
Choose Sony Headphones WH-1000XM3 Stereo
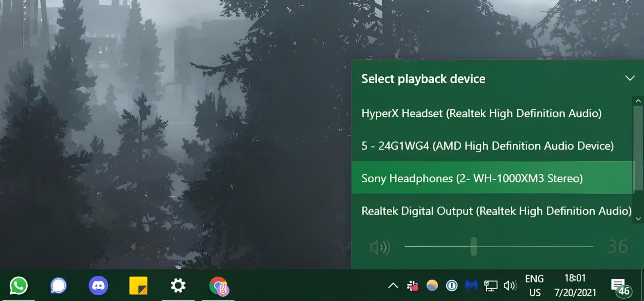492,178
